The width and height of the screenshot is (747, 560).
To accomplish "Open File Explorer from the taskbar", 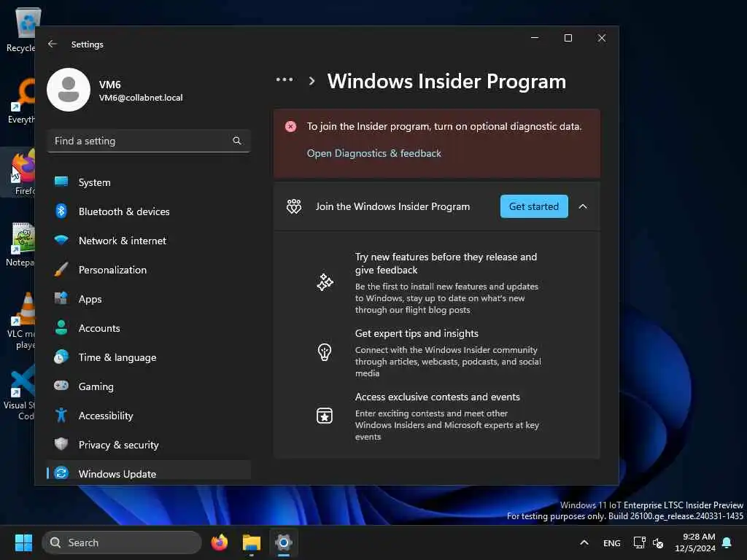I will point(252,542).
